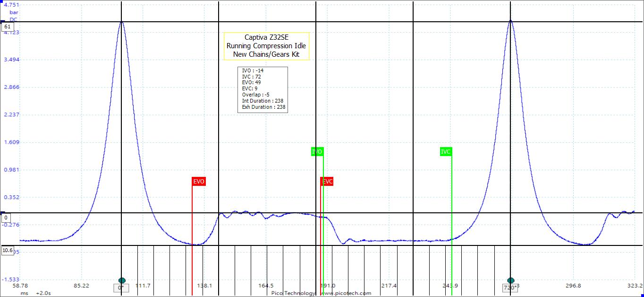Click the Overlap : -5 value row

255,95
